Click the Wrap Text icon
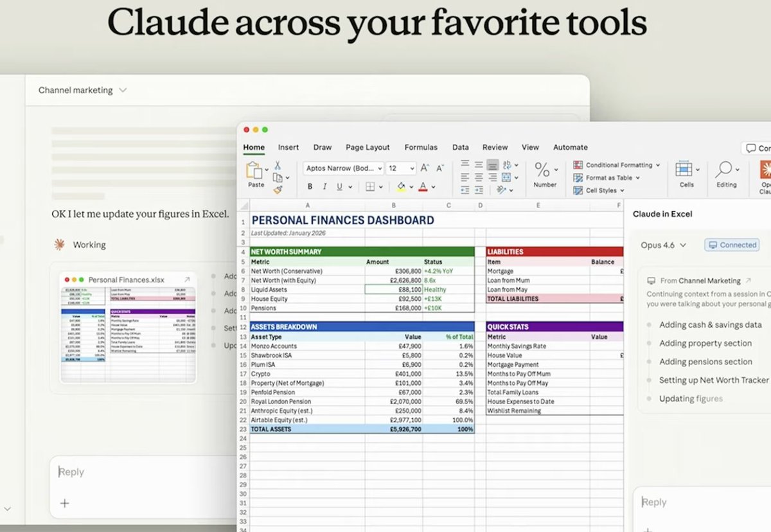 [x=506, y=165]
